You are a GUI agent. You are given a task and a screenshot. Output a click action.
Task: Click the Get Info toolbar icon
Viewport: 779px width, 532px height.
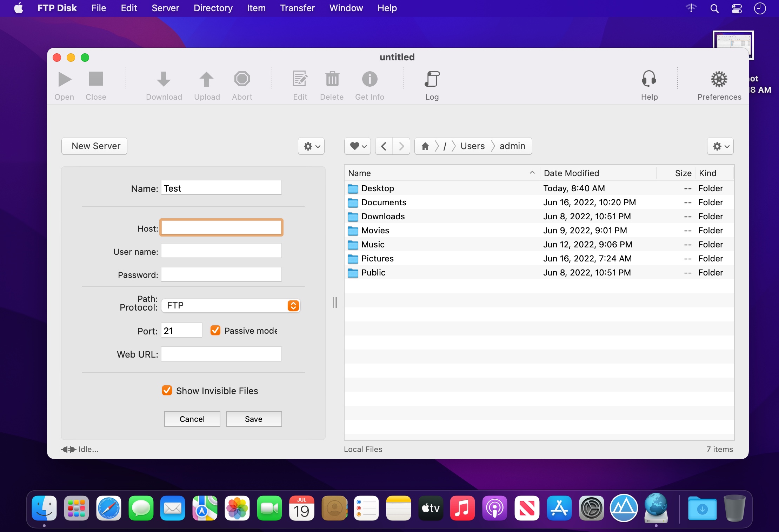click(x=369, y=79)
